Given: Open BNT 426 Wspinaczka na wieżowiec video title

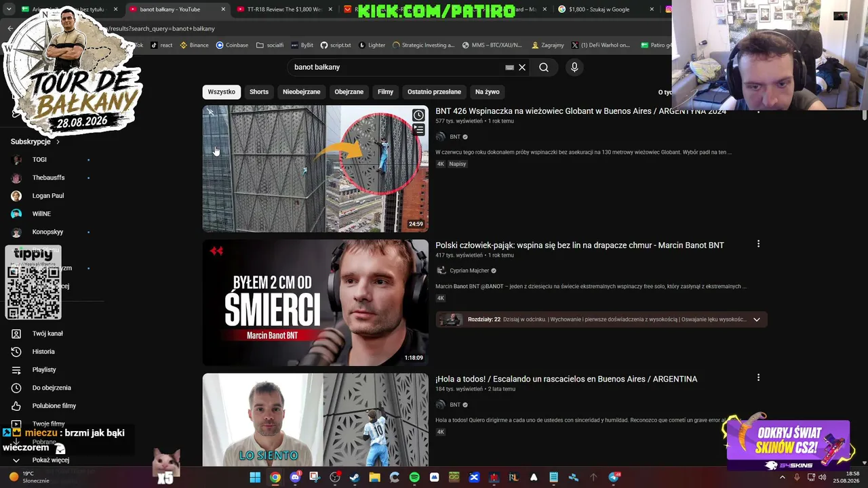Looking at the screenshot, I should (581, 111).
